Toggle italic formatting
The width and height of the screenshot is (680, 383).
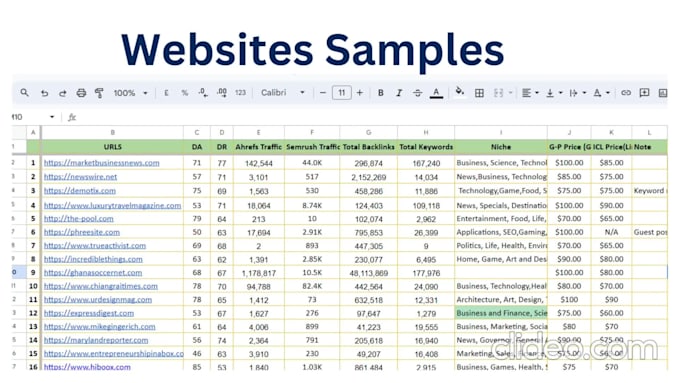[x=399, y=93]
